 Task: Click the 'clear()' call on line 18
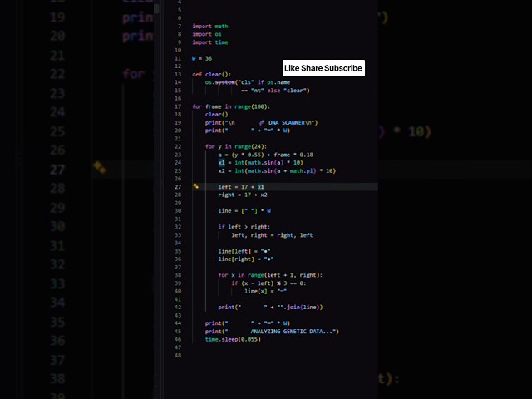click(x=216, y=115)
